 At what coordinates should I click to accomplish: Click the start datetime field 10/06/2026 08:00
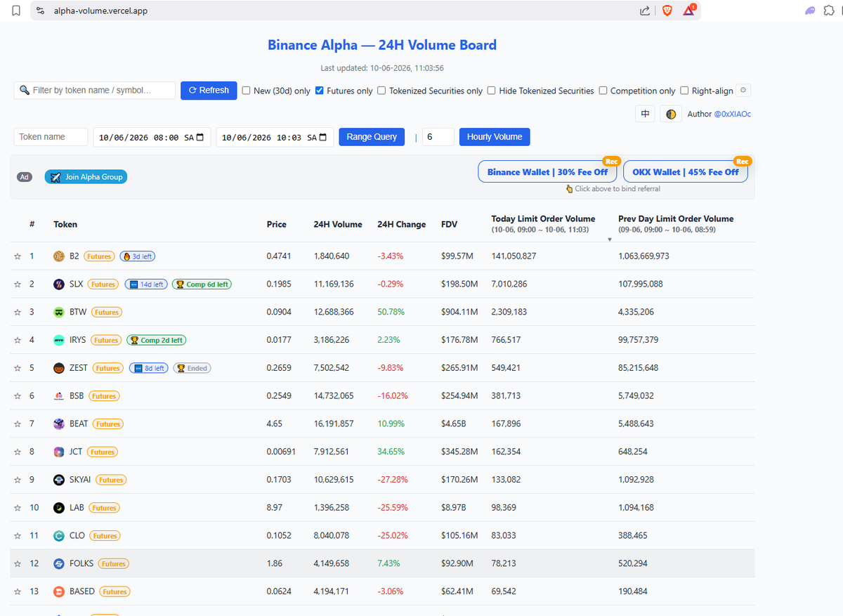click(152, 137)
